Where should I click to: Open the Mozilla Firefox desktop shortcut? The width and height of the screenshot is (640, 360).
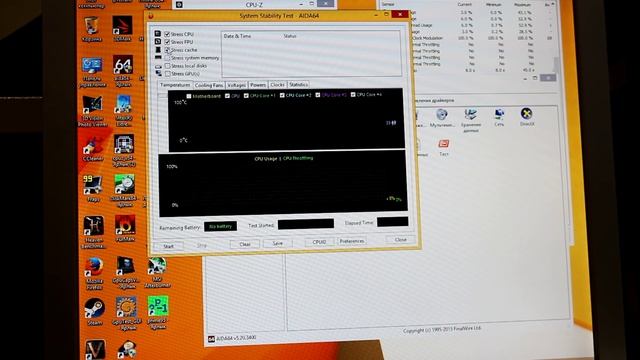[x=94, y=272]
